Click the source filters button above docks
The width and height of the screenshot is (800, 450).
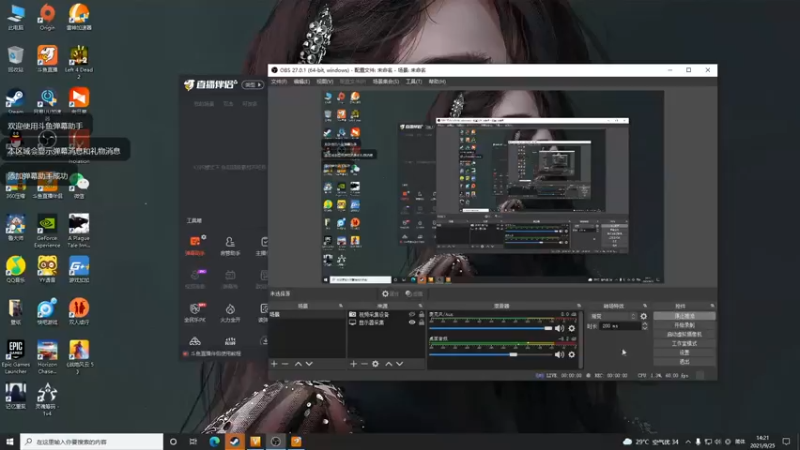click(414, 294)
